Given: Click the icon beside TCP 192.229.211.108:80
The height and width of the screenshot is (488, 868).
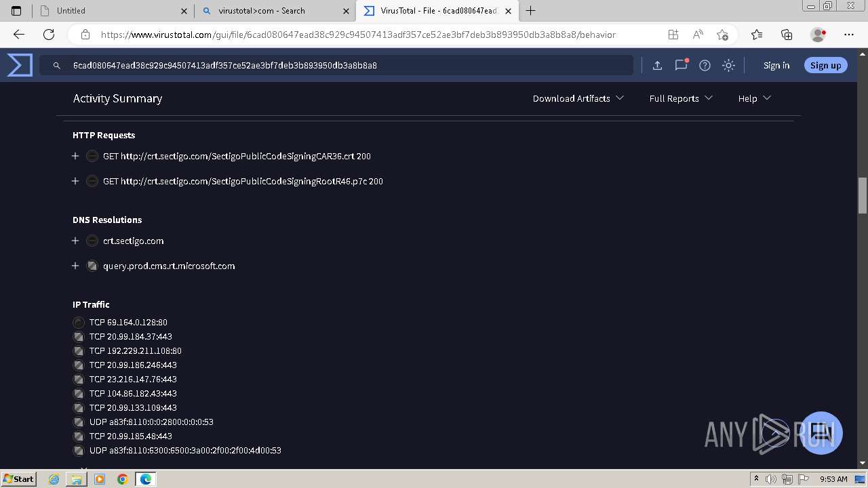Looking at the screenshot, I should click(79, 351).
